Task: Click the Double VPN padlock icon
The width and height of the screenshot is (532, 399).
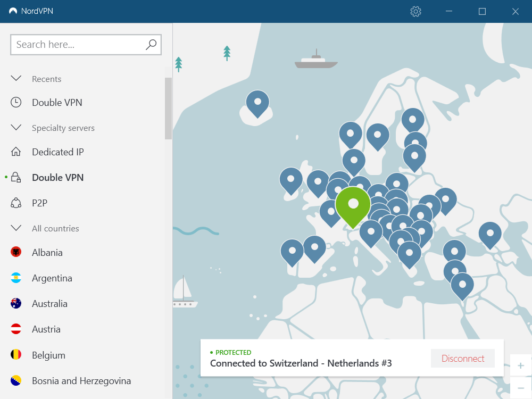Action: (x=16, y=177)
